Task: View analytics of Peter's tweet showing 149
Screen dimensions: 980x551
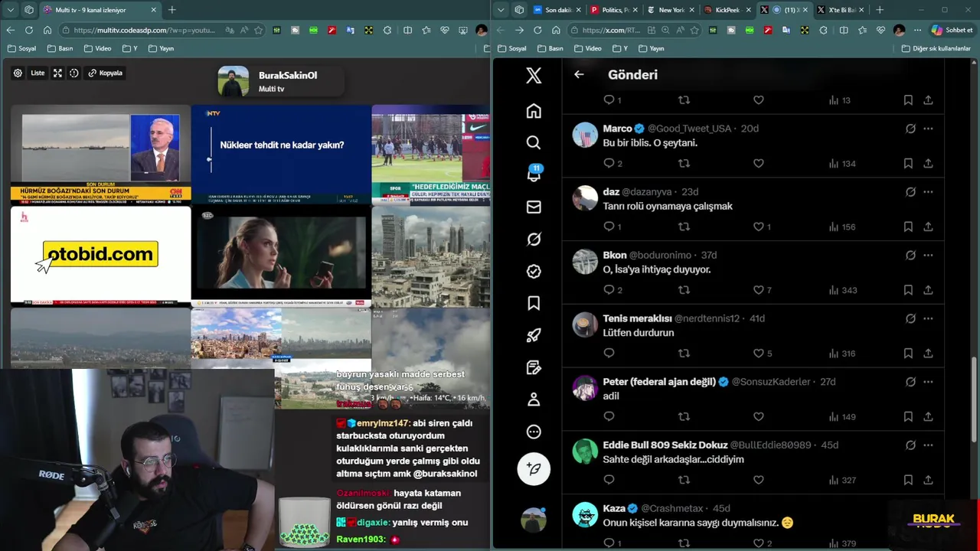Action: pos(842,417)
